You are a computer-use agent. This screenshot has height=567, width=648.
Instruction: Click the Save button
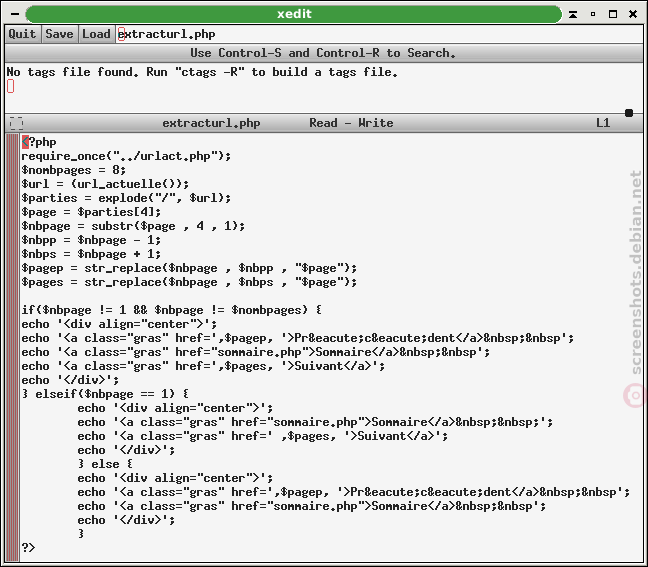[60, 34]
